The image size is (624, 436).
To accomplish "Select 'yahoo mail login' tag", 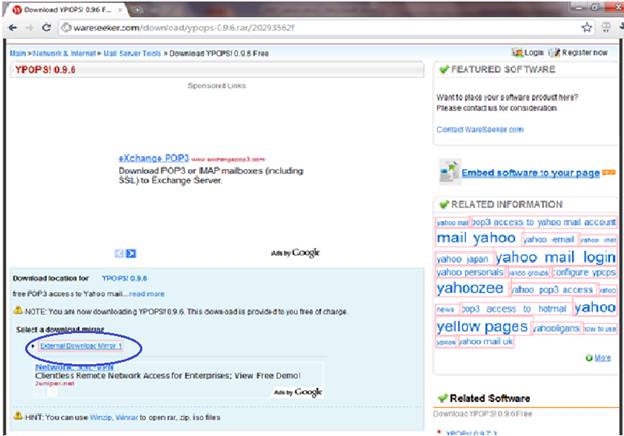I will pyautogui.click(x=556, y=257).
